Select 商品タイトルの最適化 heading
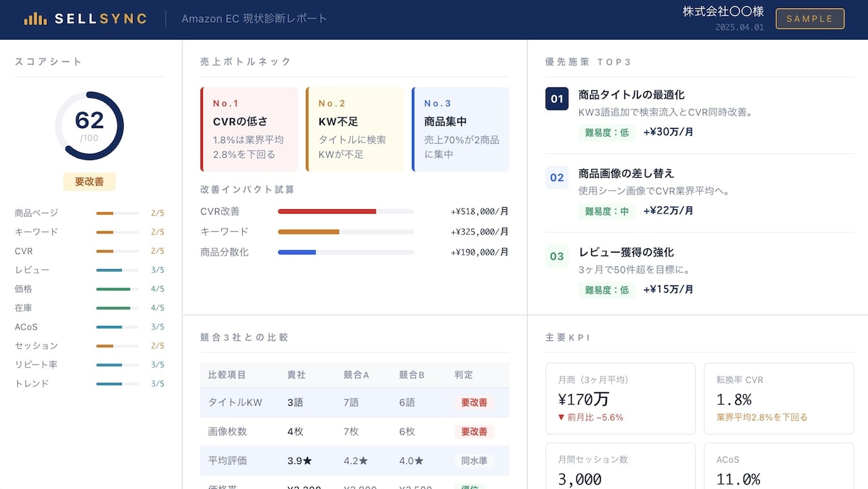 pyautogui.click(x=632, y=95)
